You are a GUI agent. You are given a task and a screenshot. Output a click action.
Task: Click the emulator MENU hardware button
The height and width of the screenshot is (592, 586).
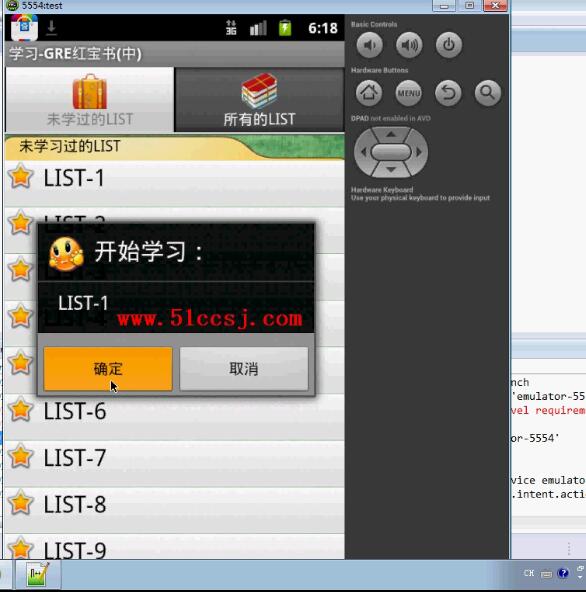(409, 92)
